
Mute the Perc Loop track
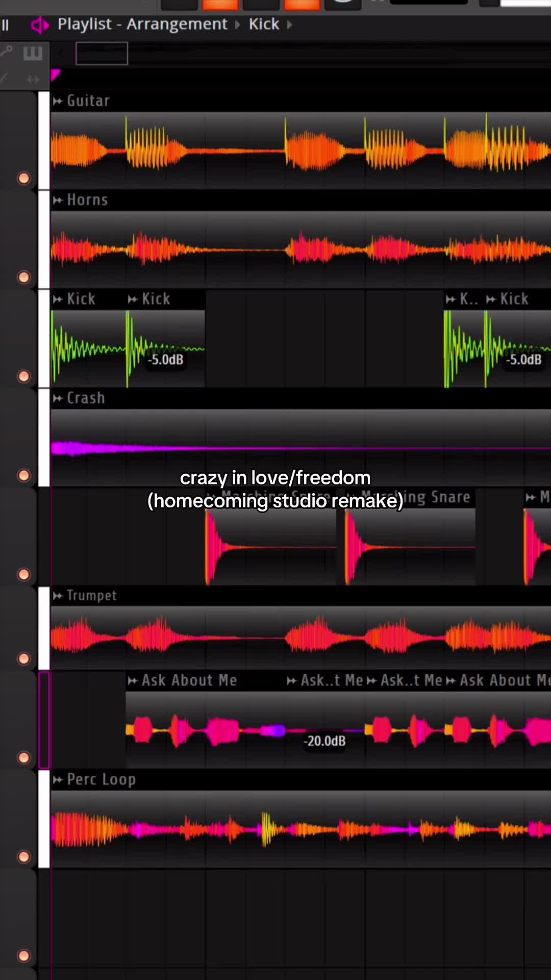coord(23,856)
